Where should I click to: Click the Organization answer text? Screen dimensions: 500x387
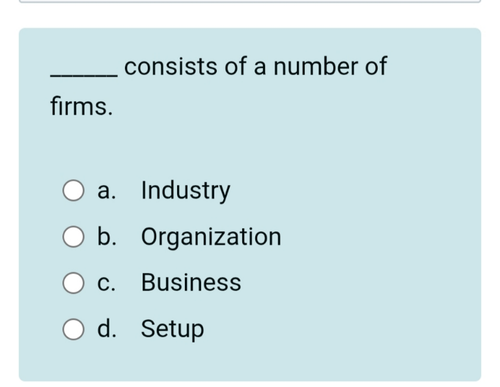[211, 237]
